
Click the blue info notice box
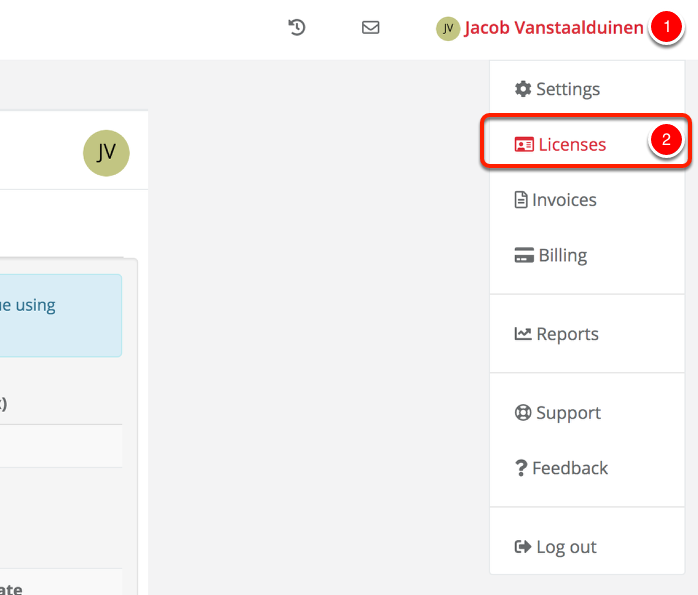61,316
